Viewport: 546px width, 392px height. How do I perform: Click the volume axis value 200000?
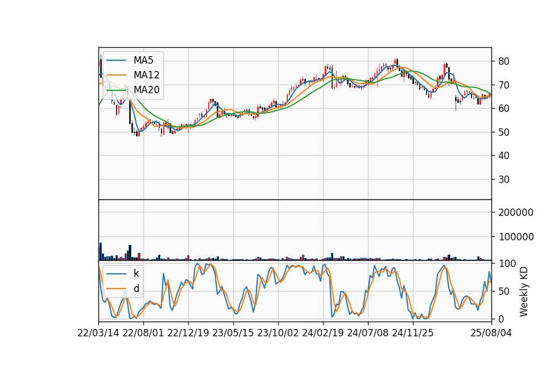(x=516, y=212)
